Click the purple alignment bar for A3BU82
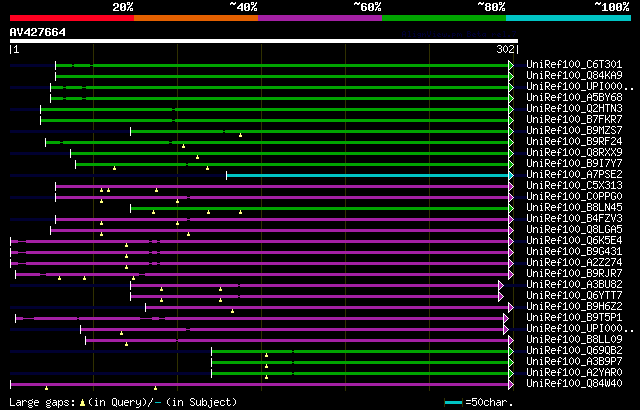 (315, 286)
